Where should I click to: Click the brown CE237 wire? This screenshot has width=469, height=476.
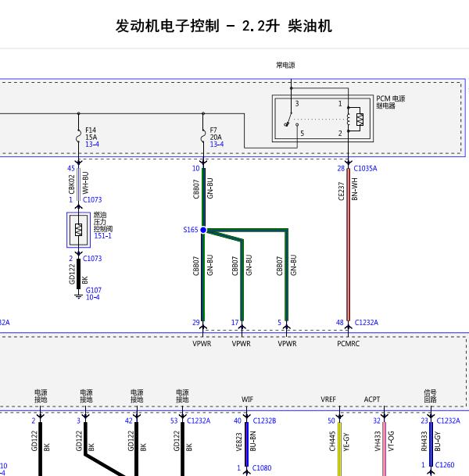348,245
